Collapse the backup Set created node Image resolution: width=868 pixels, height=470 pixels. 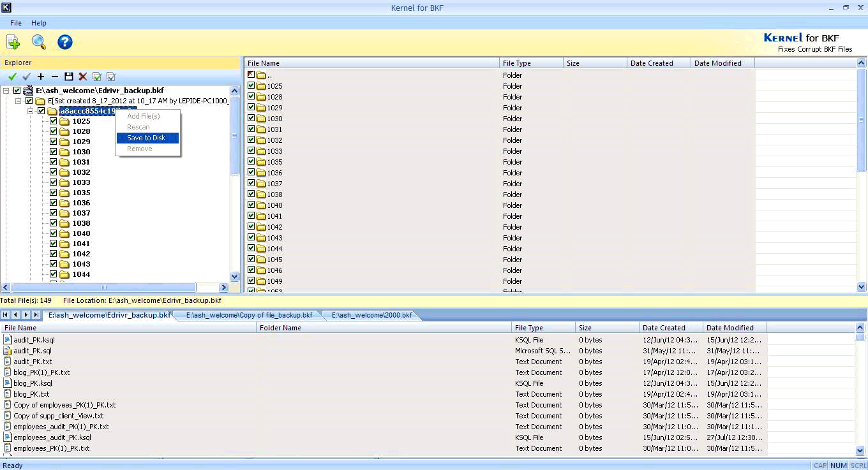(18, 101)
